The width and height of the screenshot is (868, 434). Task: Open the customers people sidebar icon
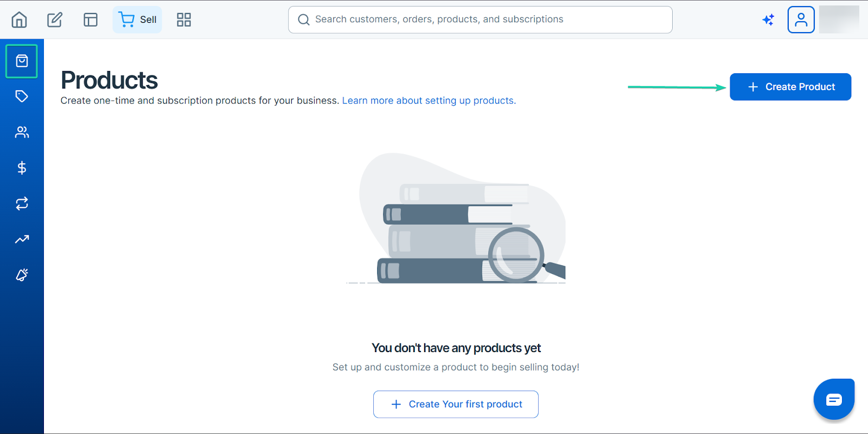click(x=22, y=132)
